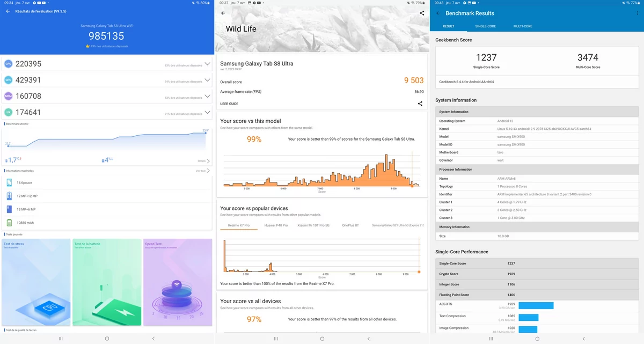Select the Realme X7 Pro tab

click(239, 225)
